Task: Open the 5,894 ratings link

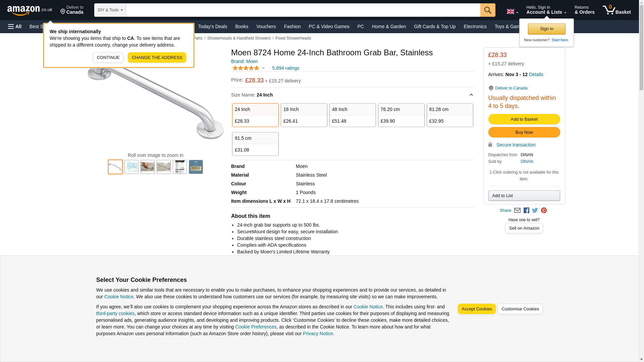Action: point(285,68)
